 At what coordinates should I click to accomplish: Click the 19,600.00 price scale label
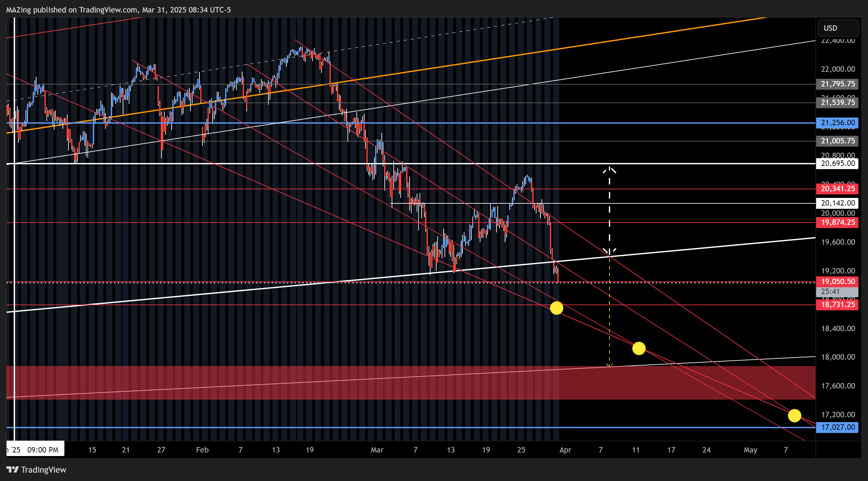[x=838, y=242]
